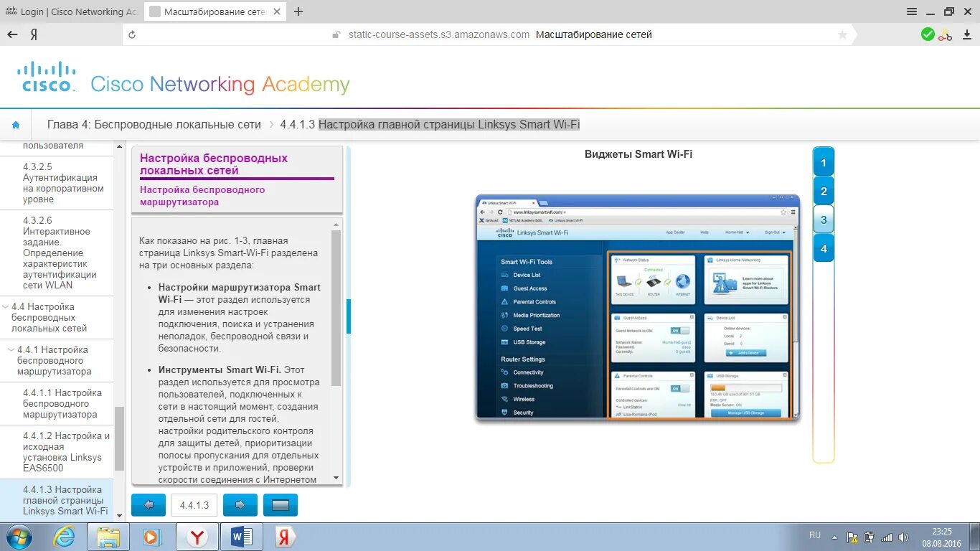
Task: Open a new browser tab with plus
Action: click(x=298, y=11)
